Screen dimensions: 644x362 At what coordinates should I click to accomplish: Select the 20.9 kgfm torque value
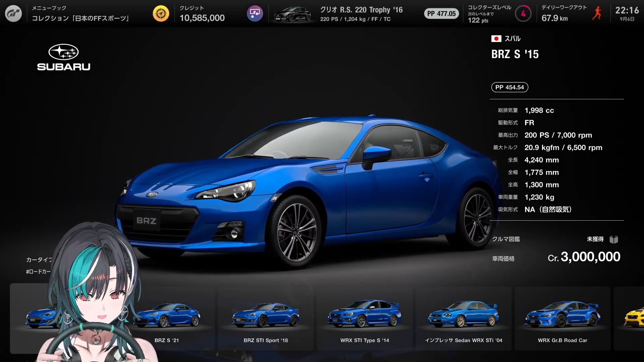tap(563, 147)
